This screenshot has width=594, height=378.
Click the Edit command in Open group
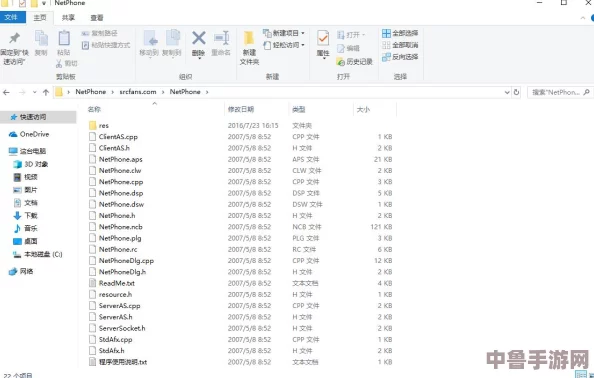click(349, 48)
